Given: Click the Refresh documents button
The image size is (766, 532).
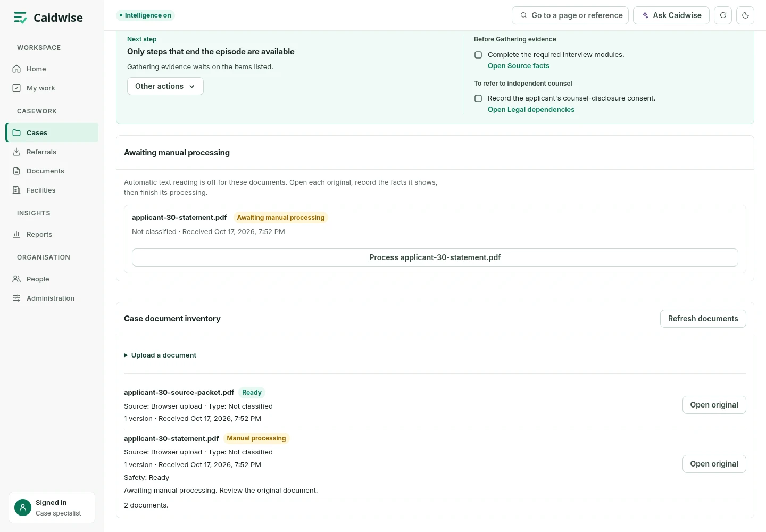Looking at the screenshot, I should tap(703, 319).
